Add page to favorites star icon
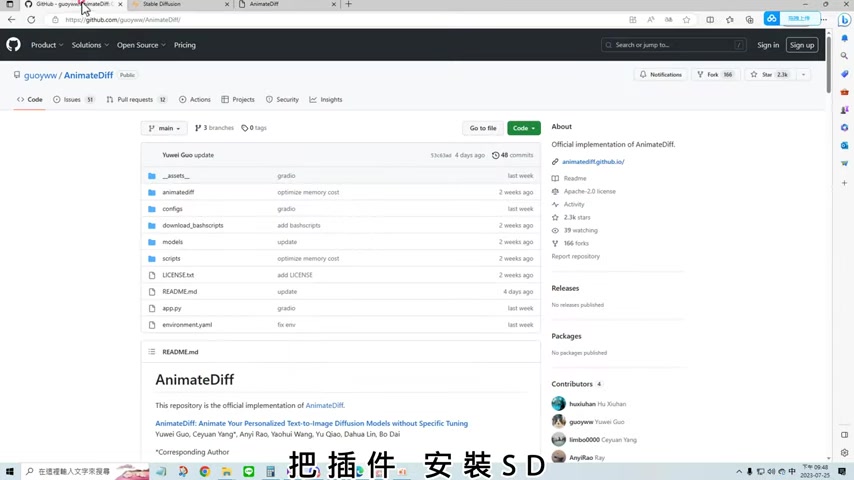 pos(686,20)
